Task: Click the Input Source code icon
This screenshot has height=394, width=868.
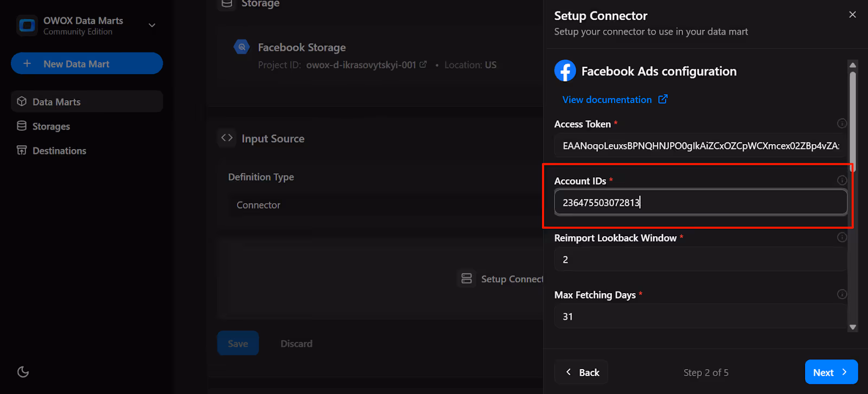Action: coord(227,138)
